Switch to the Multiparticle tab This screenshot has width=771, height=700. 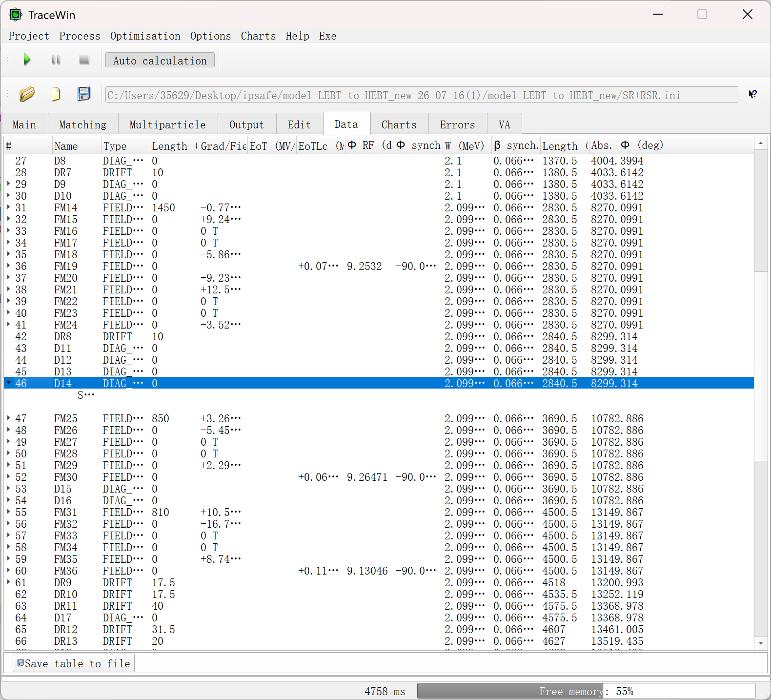point(168,124)
